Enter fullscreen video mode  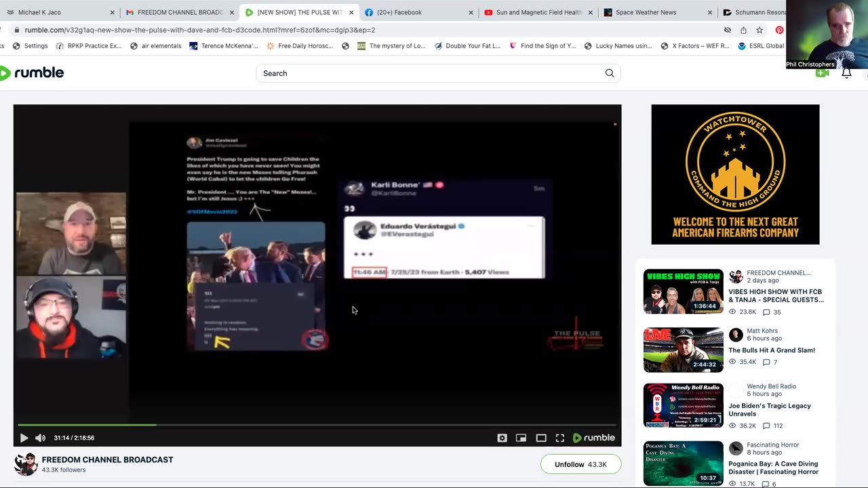[x=560, y=438]
